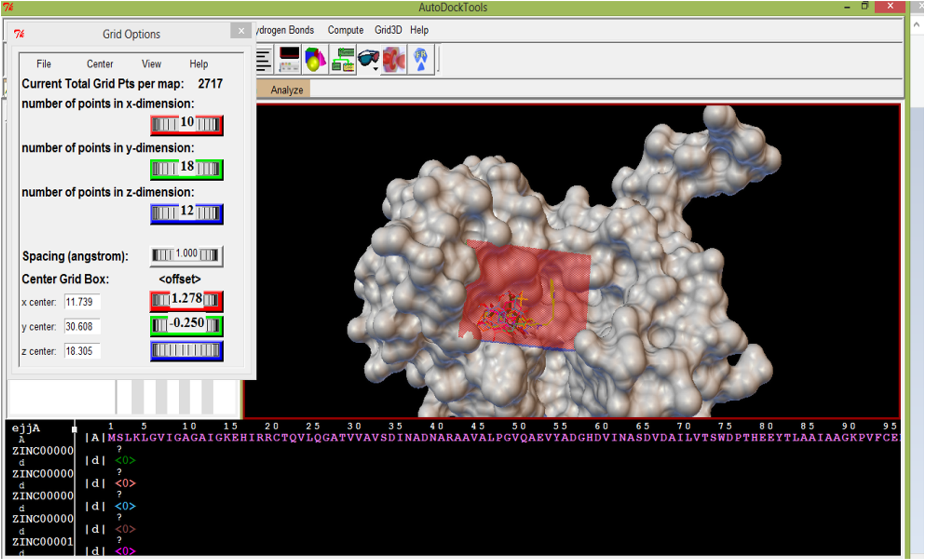Close the Grid Options dialog
The width and height of the screenshot is (925, 560).
point(241,31)
